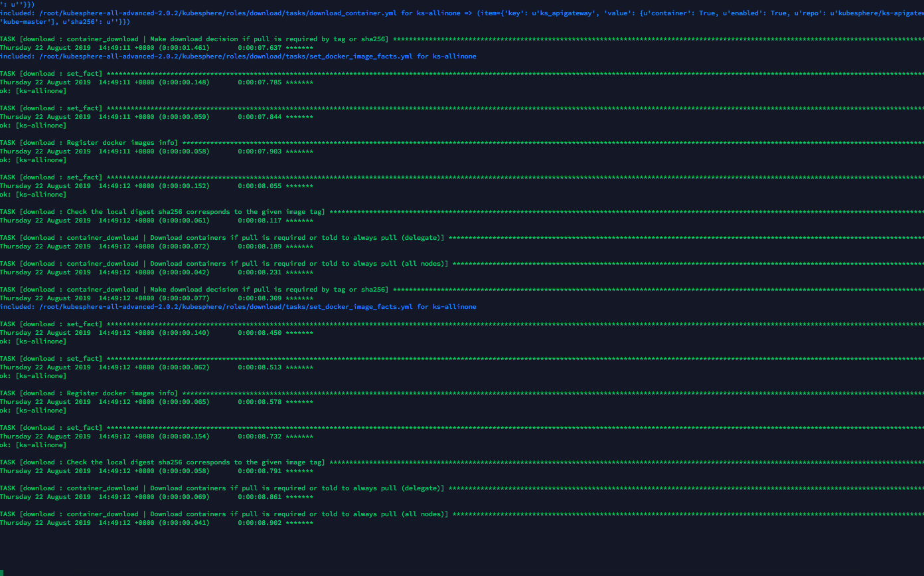Select the 'kube-master' text in the wrapped item line
The width and height of the screenshot is (924, 576).
click(24, 22)
